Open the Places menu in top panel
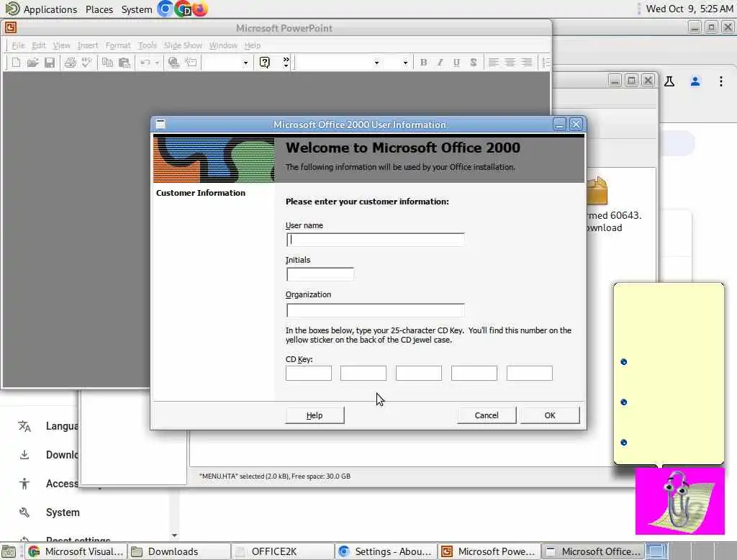The height and width of the screenshot is (560, 737). tap(99, 9)
